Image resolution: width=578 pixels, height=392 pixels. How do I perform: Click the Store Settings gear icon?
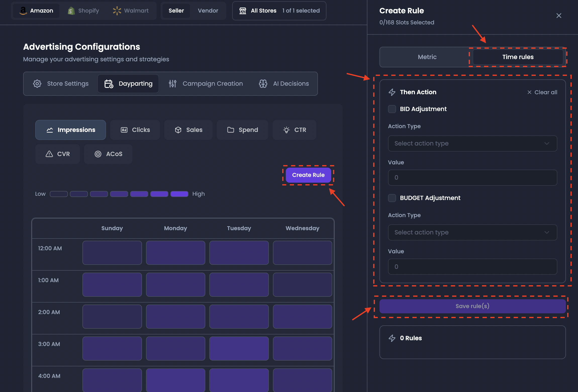pyautogui.click(x=37, y=84)
